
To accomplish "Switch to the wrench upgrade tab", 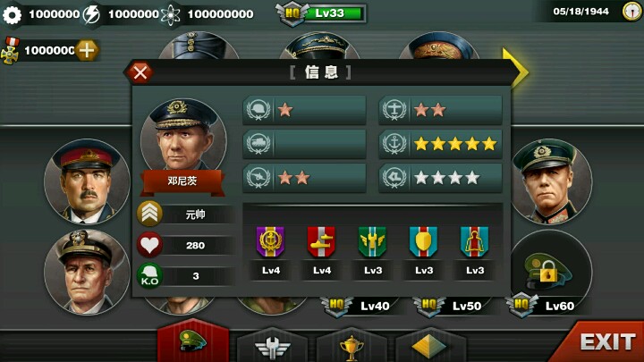I will 272,346.
